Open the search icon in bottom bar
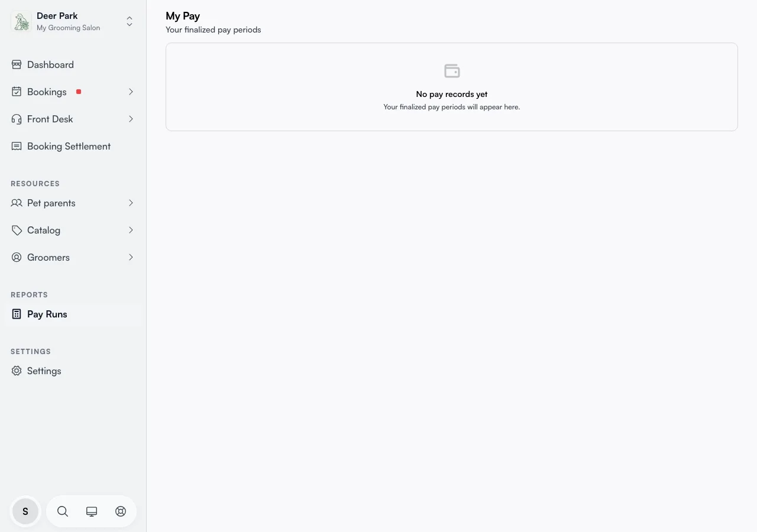The image size is (757, 532). [x=63, y=511]
